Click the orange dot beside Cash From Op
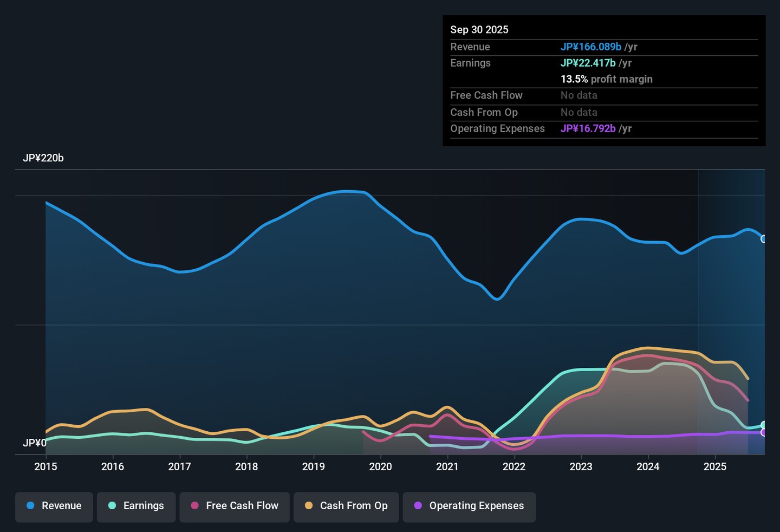This screenshot has width=780, height=532. pos(309,505)
